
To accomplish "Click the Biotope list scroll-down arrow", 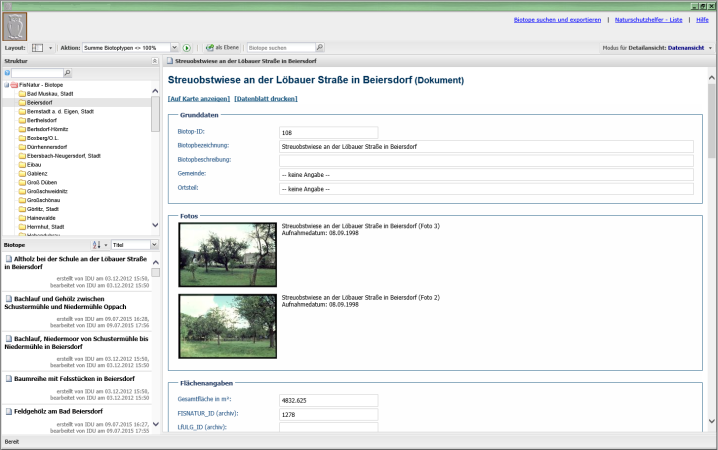I will [156, 424].
